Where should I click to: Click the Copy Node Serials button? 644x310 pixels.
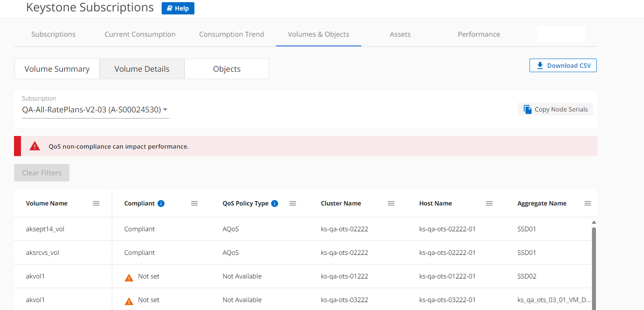click(x=555, y=109)
